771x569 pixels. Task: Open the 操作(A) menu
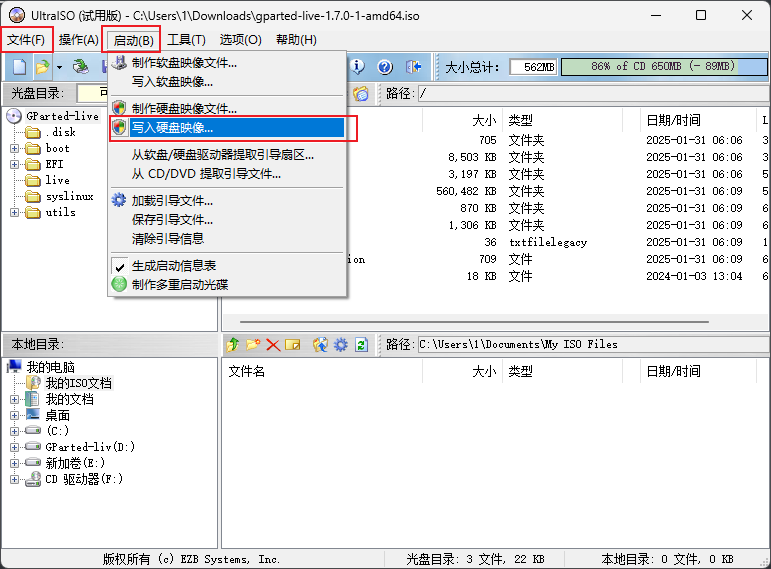(79, 39)
